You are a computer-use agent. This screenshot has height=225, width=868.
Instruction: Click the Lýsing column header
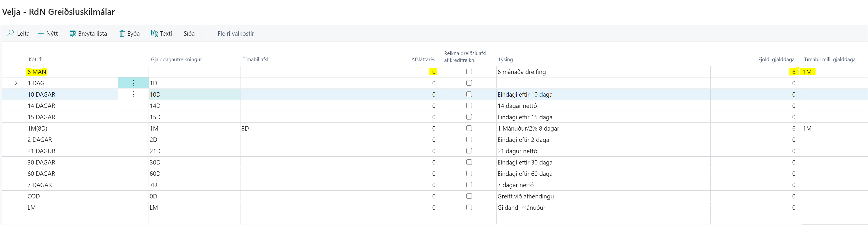[505, 60]
